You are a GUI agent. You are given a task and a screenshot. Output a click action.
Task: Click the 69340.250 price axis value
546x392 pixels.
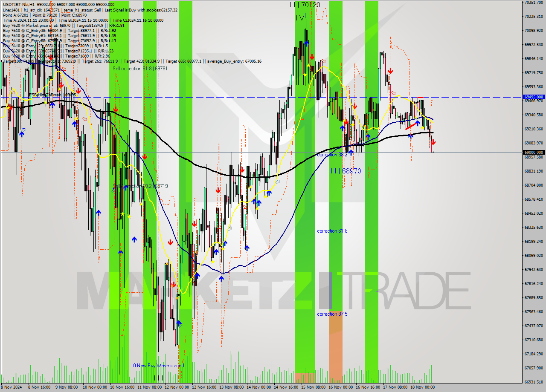[x=534, y=115]
